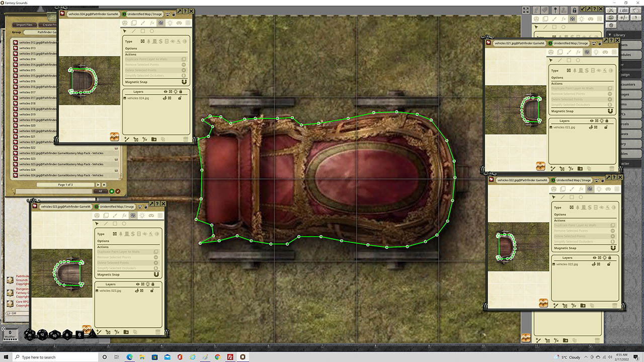The image size is (644, 362).
Task: Click the Import Files button
Action: click(x=24, y=25)
